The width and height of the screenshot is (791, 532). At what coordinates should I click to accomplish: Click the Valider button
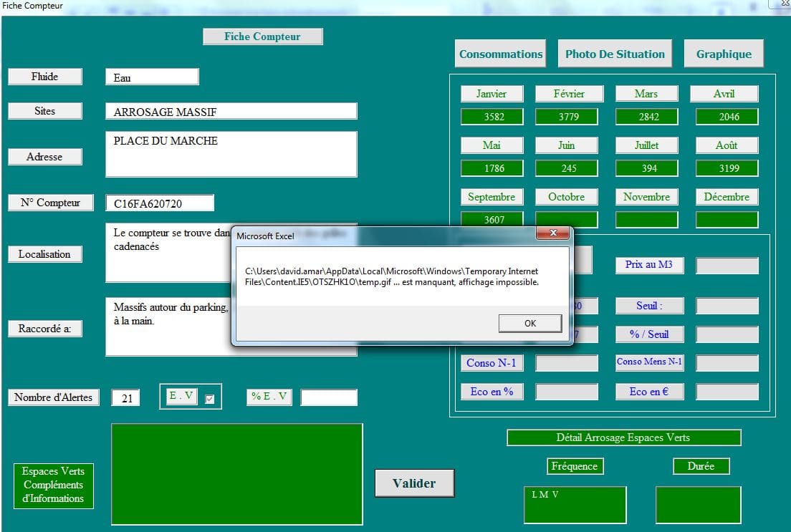click(x=415, y=483)
